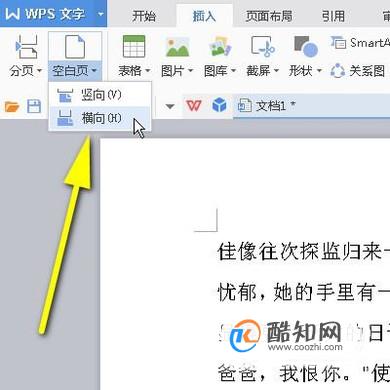Open the quick access toolbar dropdown arrow
This screenshot has height=390, width=390.
[170, 106]
